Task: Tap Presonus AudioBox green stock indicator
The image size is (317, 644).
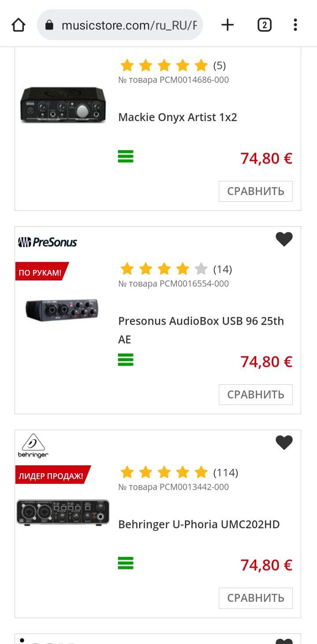Action: [125, 360]
